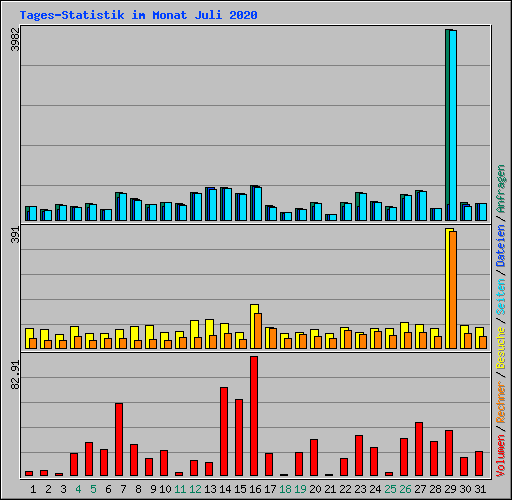Click the yellow Besuche bar for day 26

403,336
